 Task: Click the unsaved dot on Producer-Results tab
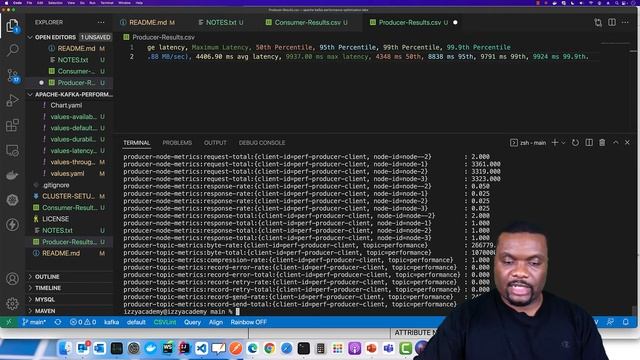(x=456, y=22)
